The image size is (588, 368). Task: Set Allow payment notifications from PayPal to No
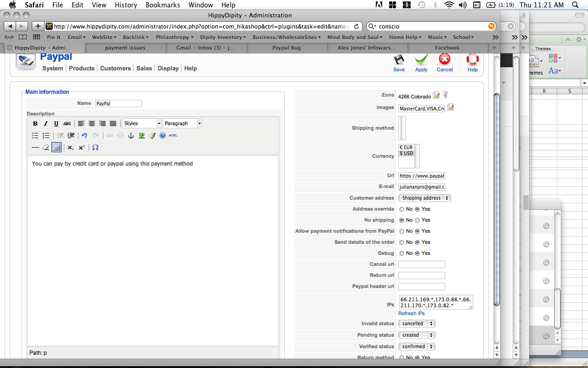coord(402,231)
